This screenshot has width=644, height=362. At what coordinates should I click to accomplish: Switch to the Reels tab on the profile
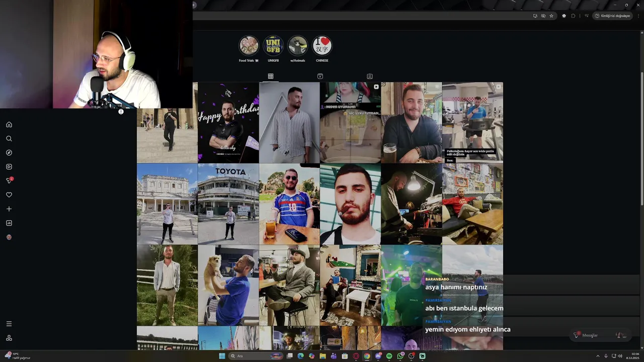pos(320,76)
